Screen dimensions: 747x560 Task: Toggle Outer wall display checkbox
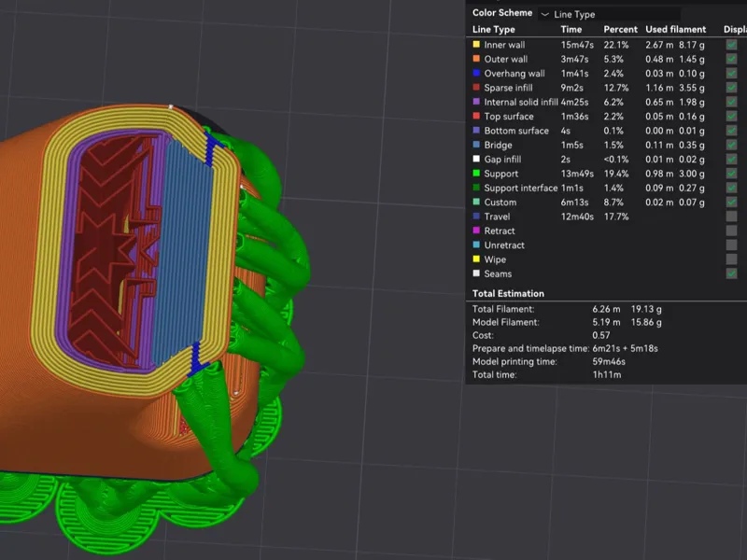(x=731, y=59)
